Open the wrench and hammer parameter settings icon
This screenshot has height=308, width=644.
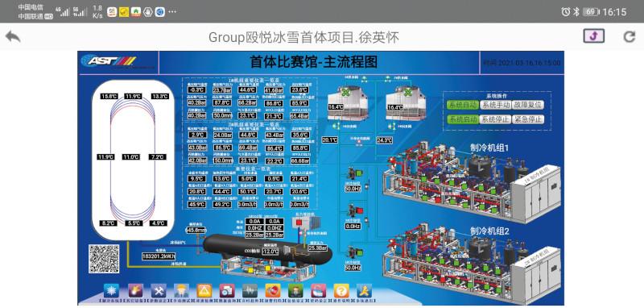(158, 290)
